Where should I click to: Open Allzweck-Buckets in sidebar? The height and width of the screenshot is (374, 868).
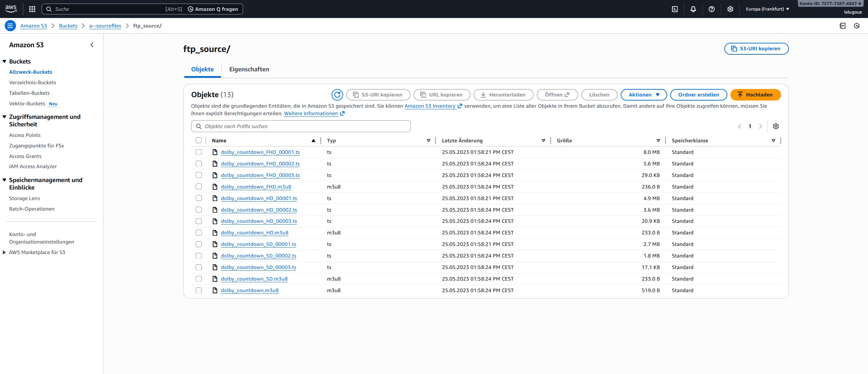pyautogui.click(x=31, y=72)
